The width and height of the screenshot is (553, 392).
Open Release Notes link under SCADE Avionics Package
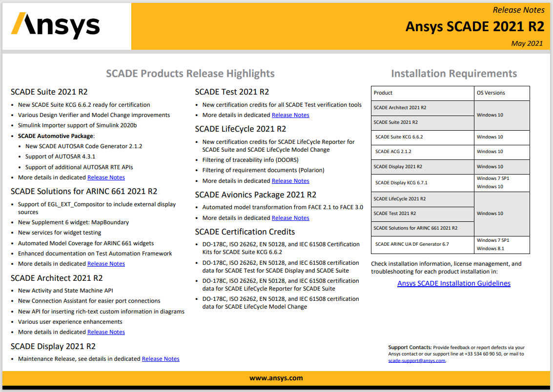point(290,218)
